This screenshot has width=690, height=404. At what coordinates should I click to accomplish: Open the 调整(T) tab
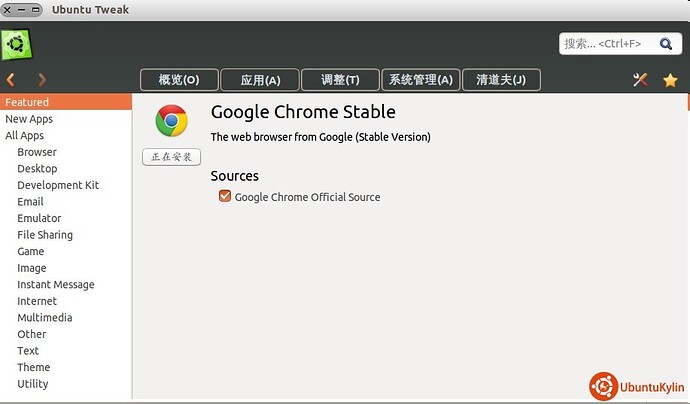pyautogui.click(x=340, y=80)
